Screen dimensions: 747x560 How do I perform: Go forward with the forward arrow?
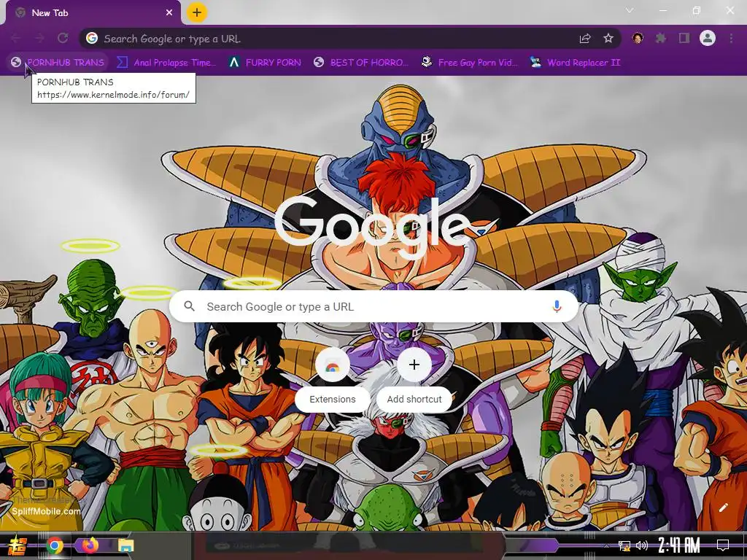[39, 38]
